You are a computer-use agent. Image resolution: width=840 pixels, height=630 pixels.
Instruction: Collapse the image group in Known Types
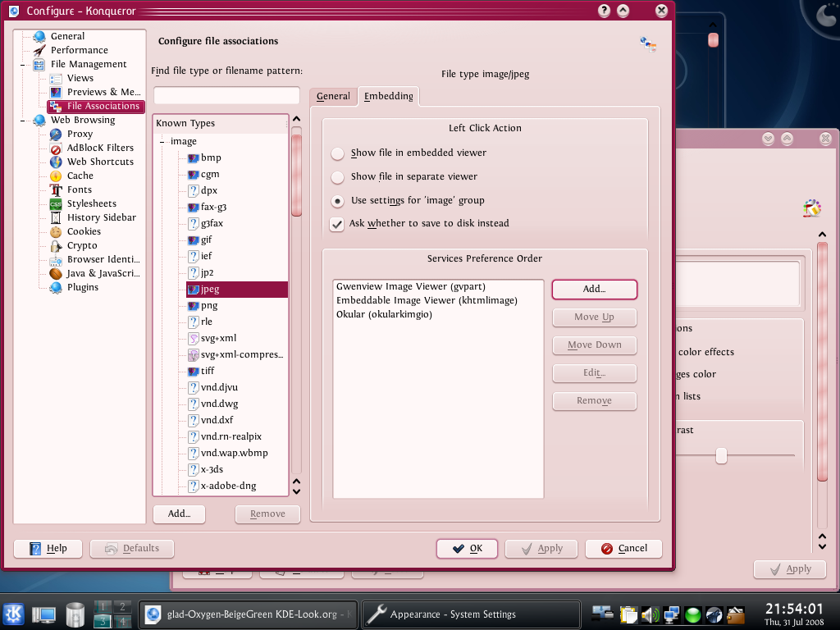(x=162, y=141)
